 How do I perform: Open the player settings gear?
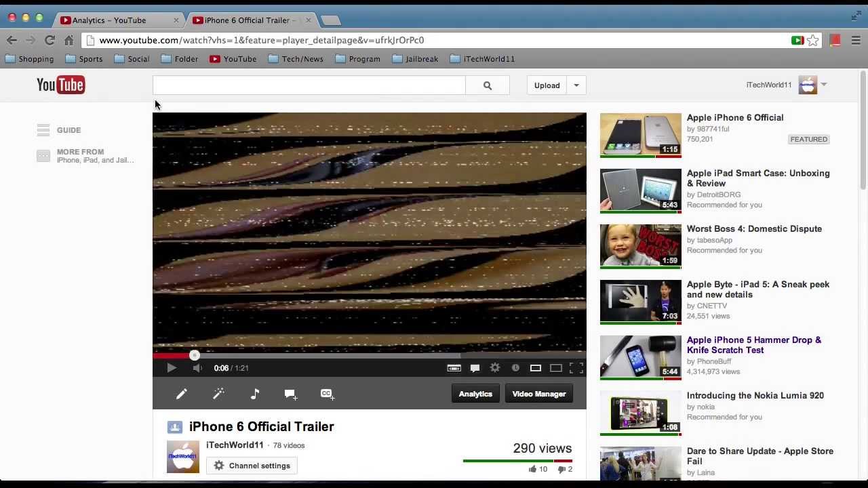click(495, 368)
